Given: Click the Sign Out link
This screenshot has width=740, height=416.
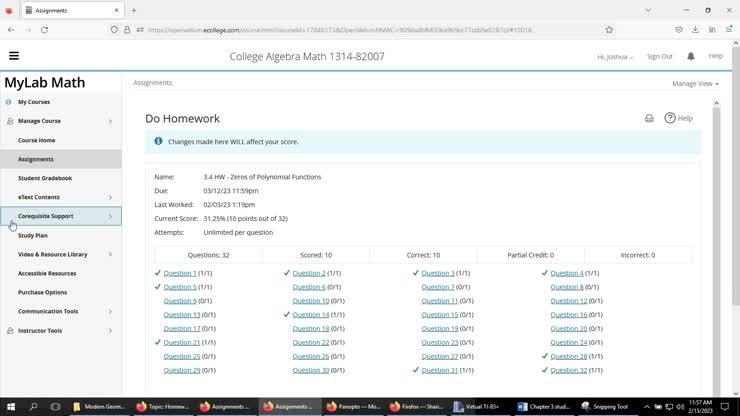Looking at the screenshot, I should pyautogui.click(x=659, y=57).
